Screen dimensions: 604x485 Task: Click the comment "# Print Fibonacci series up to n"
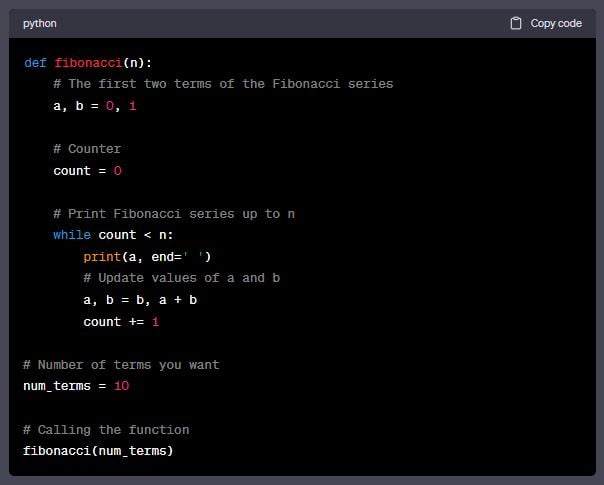(174, 214)
